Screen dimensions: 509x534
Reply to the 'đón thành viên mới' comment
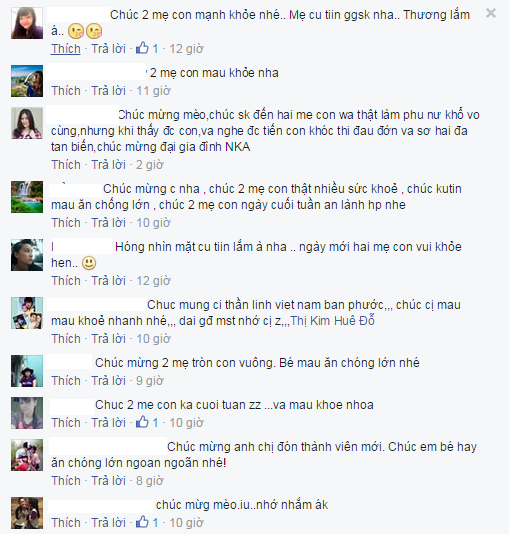[108, 481]
